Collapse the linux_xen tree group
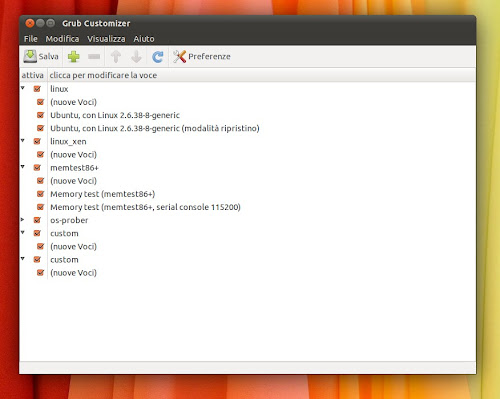This screenshot has width=500, height=399. [23, 141]
